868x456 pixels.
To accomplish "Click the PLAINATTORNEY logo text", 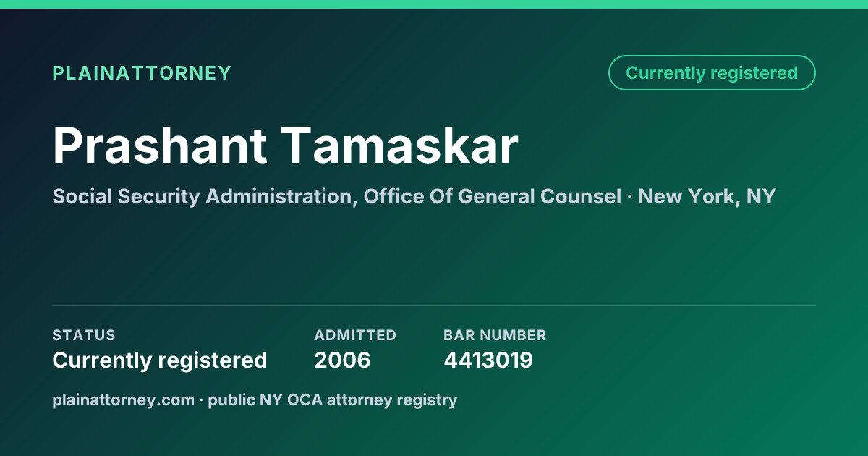I will coord(142,73).
